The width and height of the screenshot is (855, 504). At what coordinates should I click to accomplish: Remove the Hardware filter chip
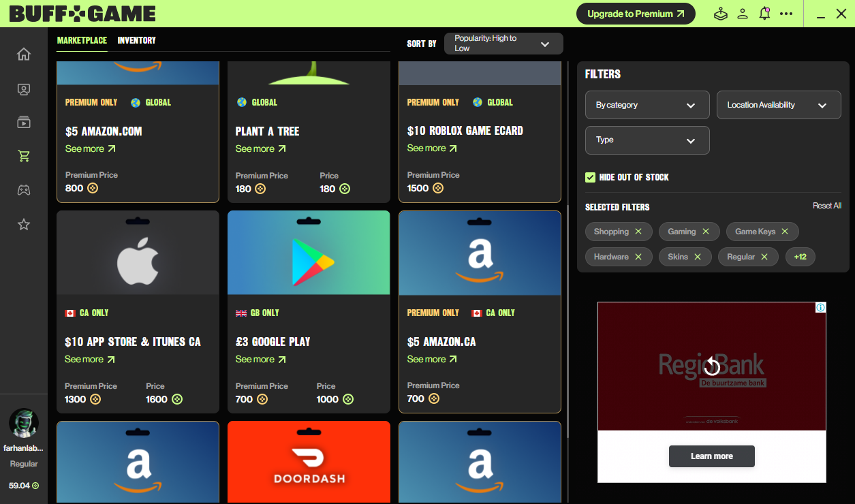(x=638, y=257)
